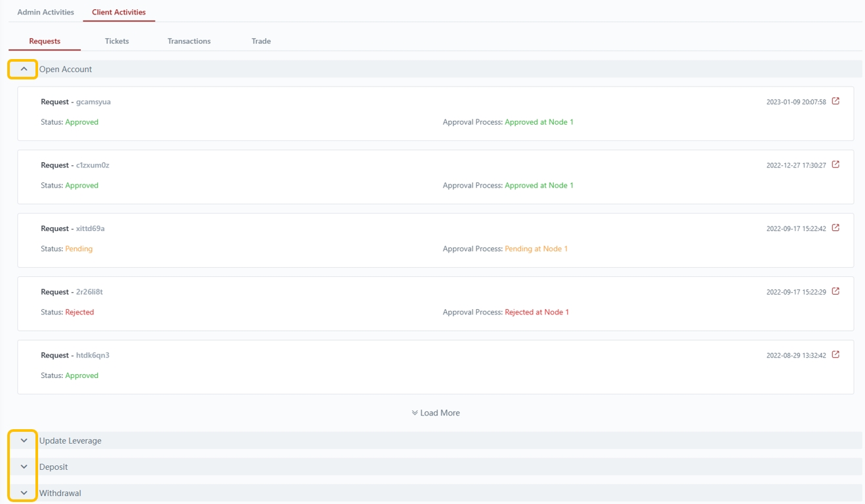The width and height of the screenshot is (865, 504).
Task: Open external link for request 2r26li8t
Action: pyautogui.click(x=835, y=291)
